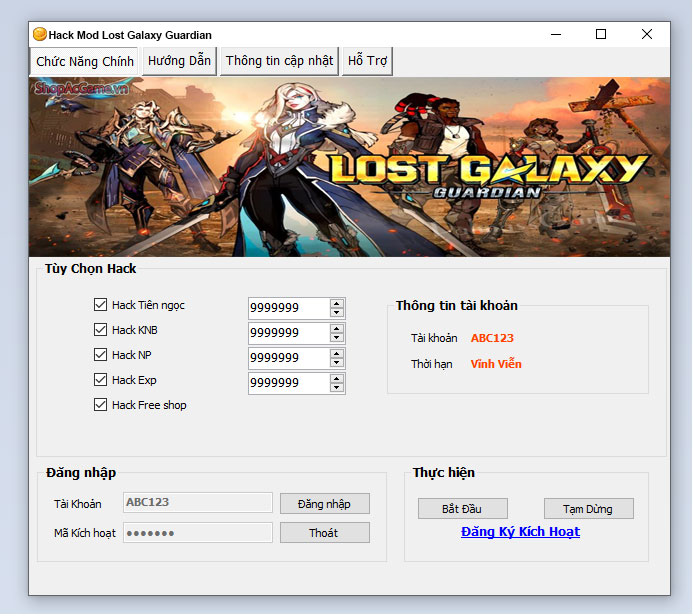Viewport: 693px width, 616px height.
Task: Switch to the Chức Năng Chính tab
Action: [85, 61]
